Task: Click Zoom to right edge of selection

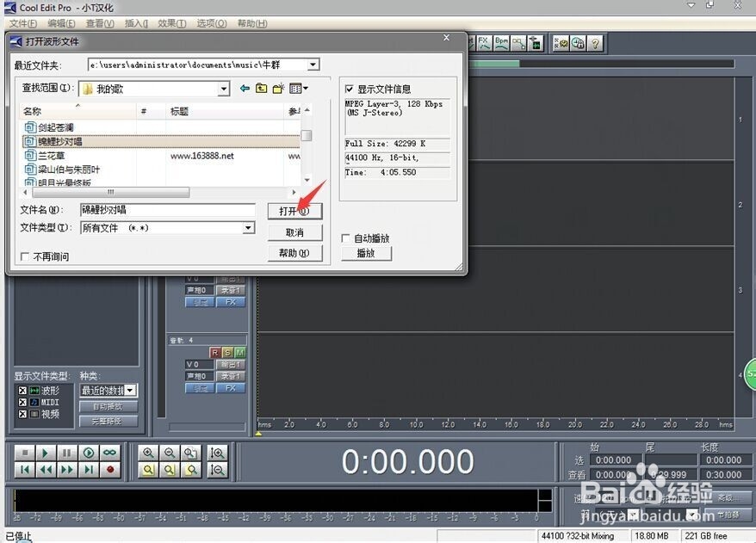Action: tap(191, 470)
